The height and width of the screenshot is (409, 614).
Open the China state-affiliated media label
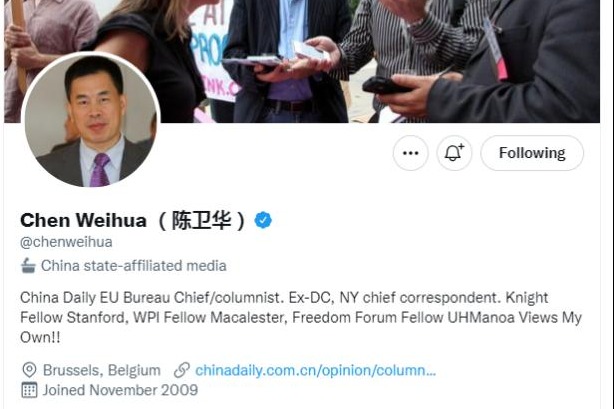pos(134,266)
